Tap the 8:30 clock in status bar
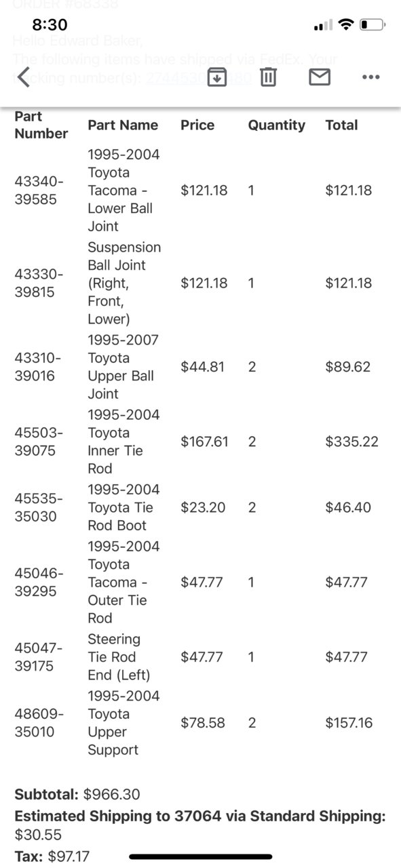Viewport: 401px width, 868px height. pyautogui.click(x=50, y=25)
